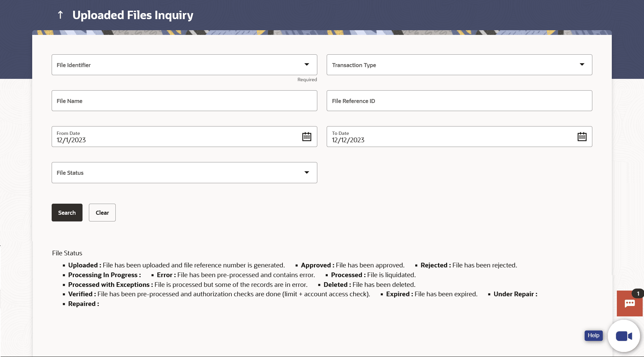Click the Uploaded Files Inquiry heading
The width and height of the screenshot is (644, 357).
tap(133, 15)
